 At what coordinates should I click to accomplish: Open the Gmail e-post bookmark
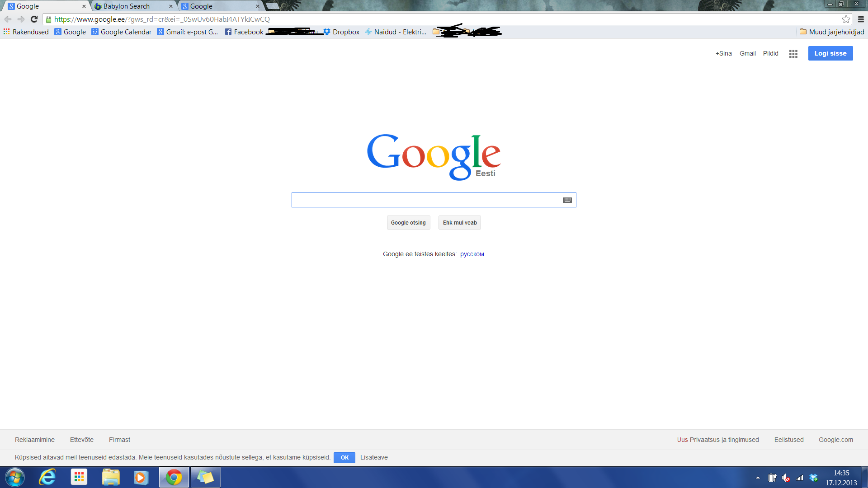(188, 32)
